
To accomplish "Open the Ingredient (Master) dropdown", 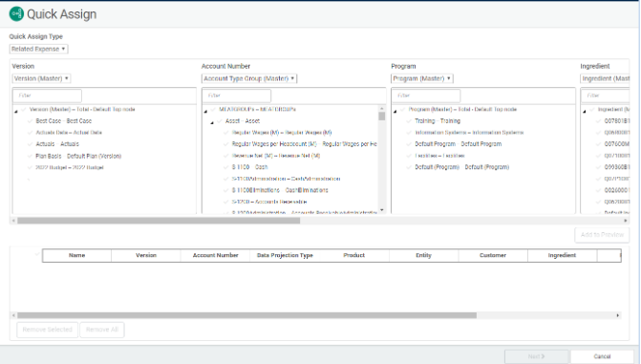I will (605, 78).
